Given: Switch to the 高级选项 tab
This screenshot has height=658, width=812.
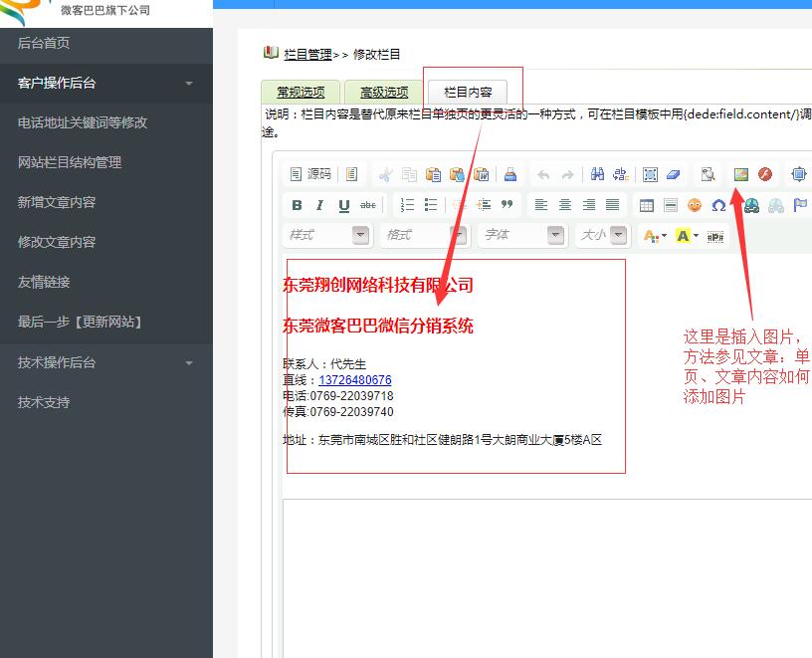Looking at the screenshot, I should coord(384,92).
